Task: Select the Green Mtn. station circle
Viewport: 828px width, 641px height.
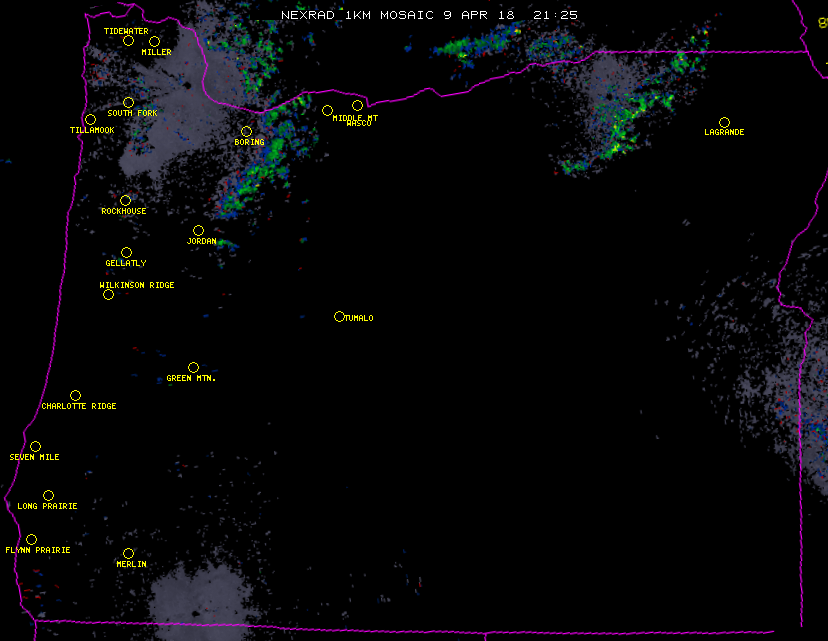Action: point(193,368)
